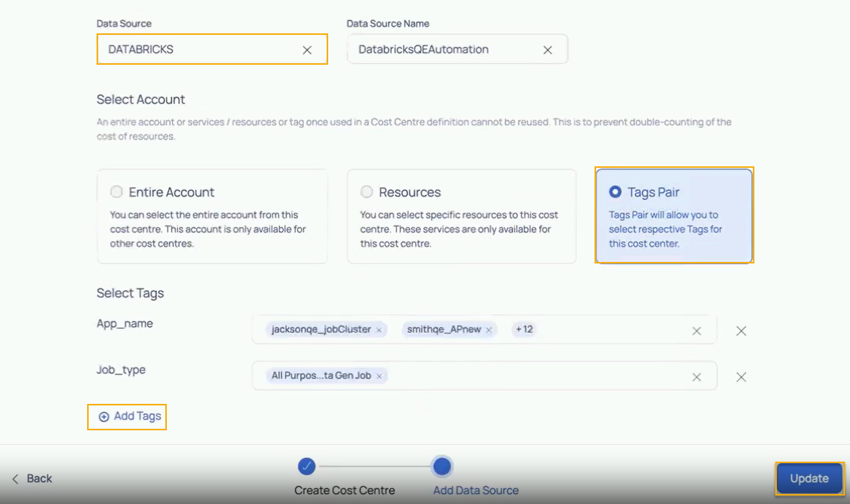
Task: Clear all App_name selected values
Action: pyautogui.click(x=697, y=331)
